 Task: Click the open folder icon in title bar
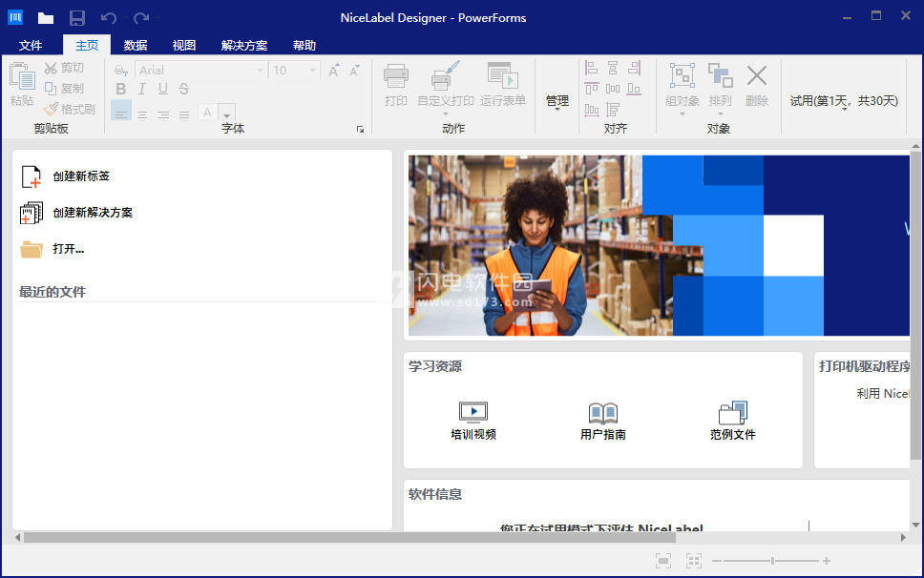coord(46,18)
